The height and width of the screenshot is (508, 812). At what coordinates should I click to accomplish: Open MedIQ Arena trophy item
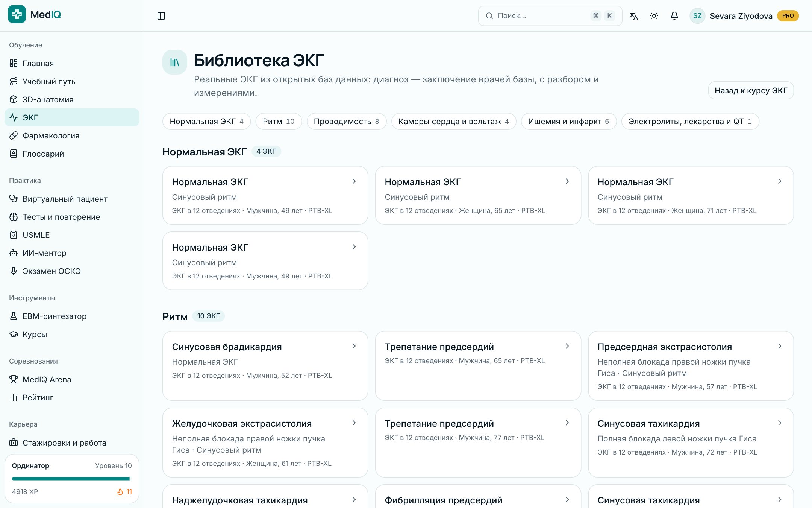coord(72,379)
